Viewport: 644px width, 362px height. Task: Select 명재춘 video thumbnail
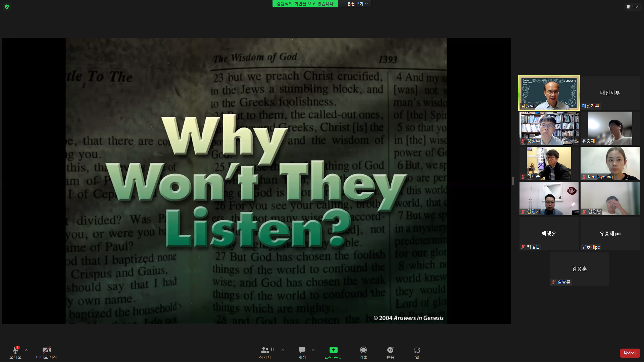tap(549, 163)
